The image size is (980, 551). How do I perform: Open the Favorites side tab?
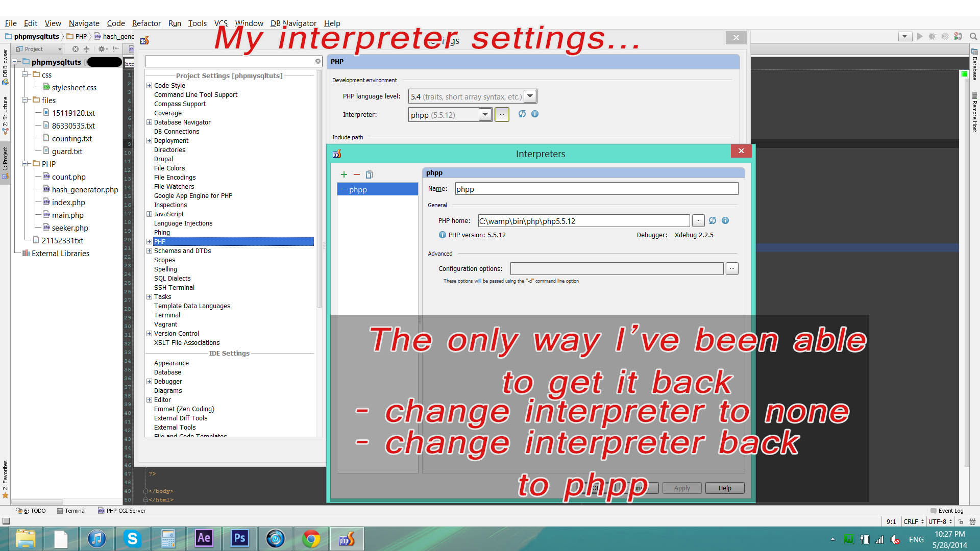[x=5, y=479]
